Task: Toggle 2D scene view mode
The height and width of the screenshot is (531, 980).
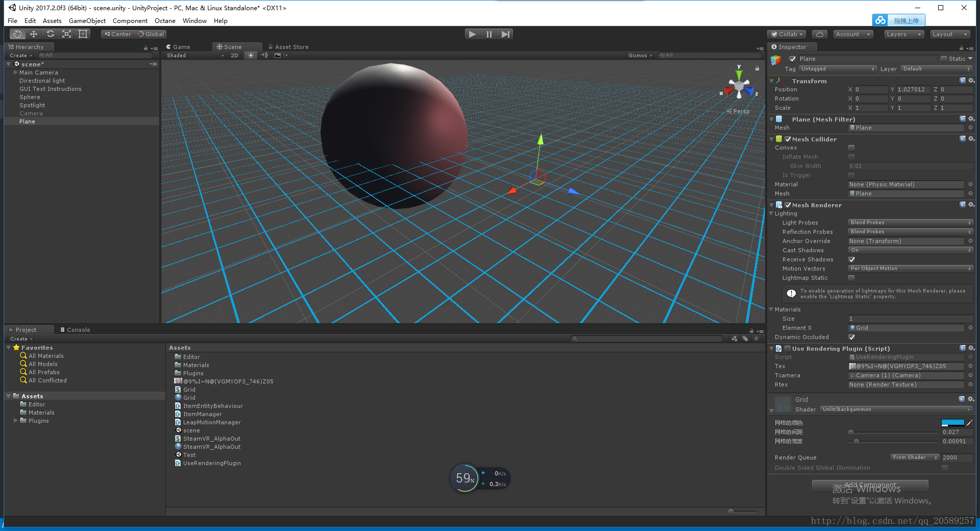Action: tap(234, 55)
